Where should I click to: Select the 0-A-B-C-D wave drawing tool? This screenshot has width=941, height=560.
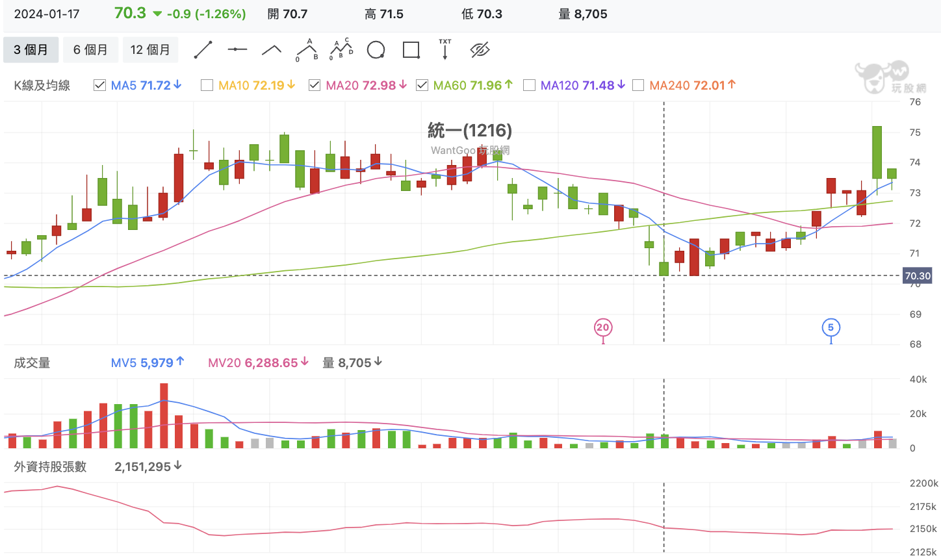click(341, 50)
